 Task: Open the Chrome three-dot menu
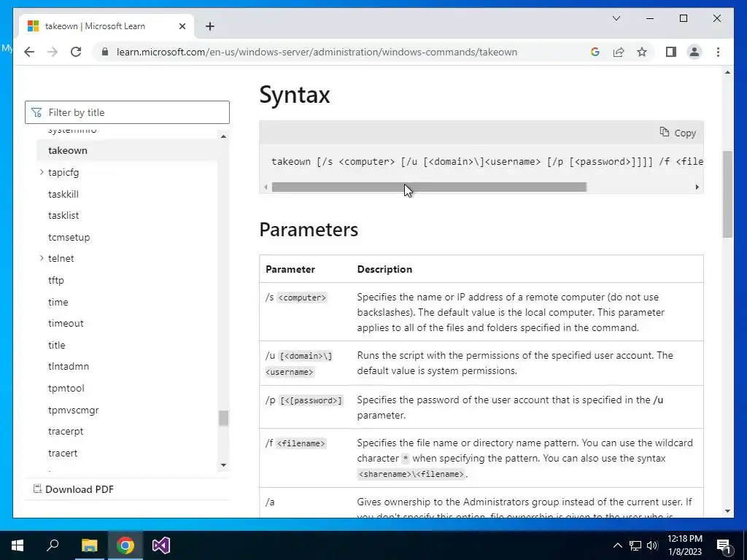coord(718,52)
